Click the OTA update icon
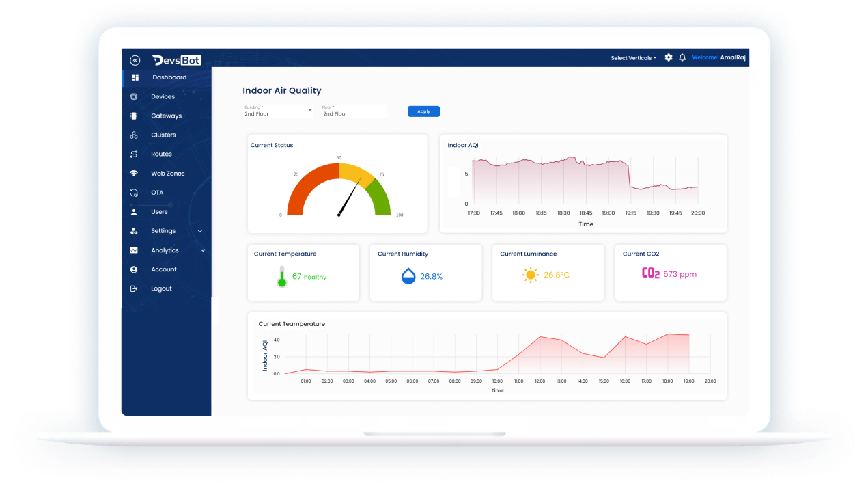 (134, 193)
